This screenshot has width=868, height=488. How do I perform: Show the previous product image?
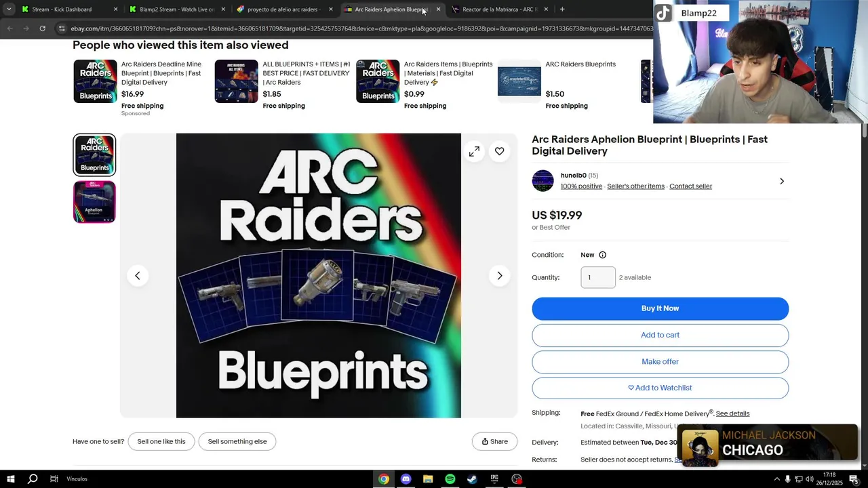tap(138, 276)
